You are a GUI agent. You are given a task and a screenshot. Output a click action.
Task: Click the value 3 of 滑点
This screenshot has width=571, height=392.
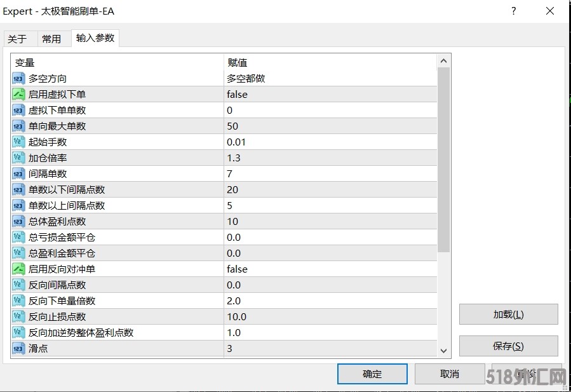(229, 349)
